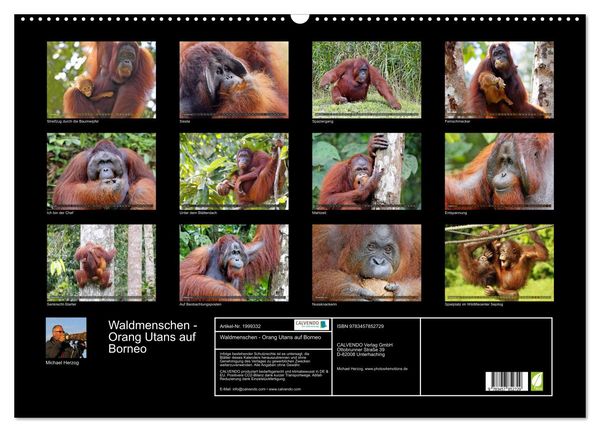Image resolution: width=600 pixels, height=432 pixels.
Task: Open Feinschmecker photo between two birch trunks
Action: pyautogui.click(x=499, y=80)
